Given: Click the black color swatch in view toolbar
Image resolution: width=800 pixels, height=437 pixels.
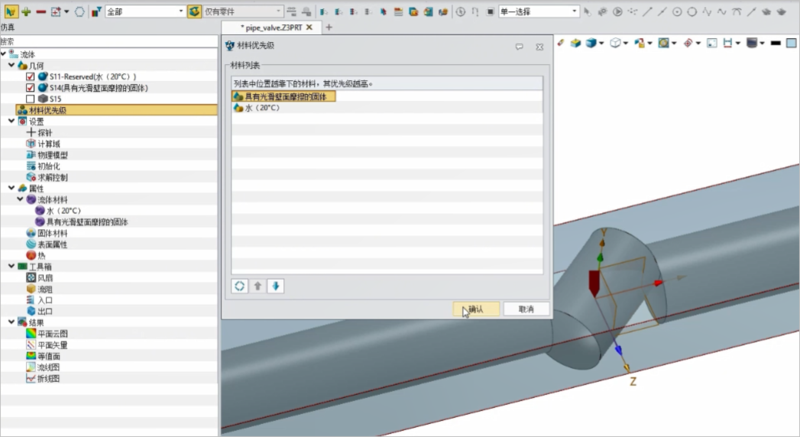Looking at the screenshot, I should [x=776, y=43].
